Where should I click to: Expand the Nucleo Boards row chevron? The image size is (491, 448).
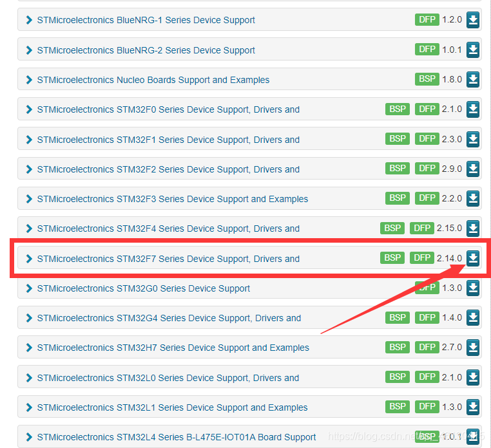coord(29,80)
